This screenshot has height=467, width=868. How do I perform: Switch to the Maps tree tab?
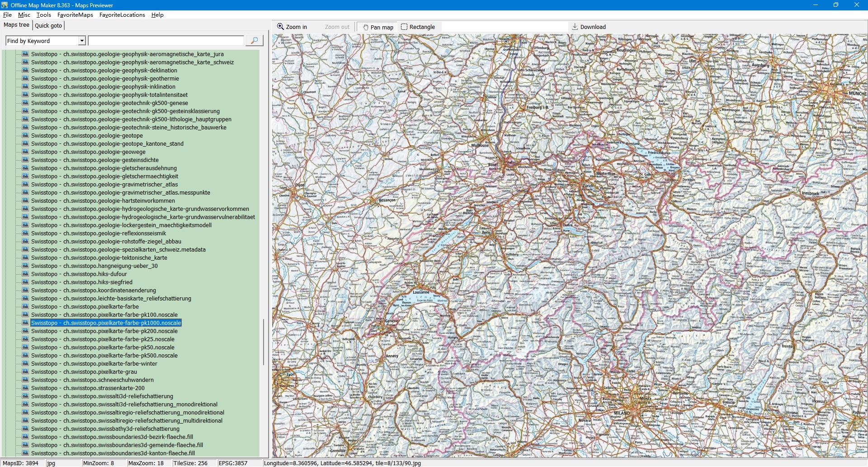click(x=16, y=25)
